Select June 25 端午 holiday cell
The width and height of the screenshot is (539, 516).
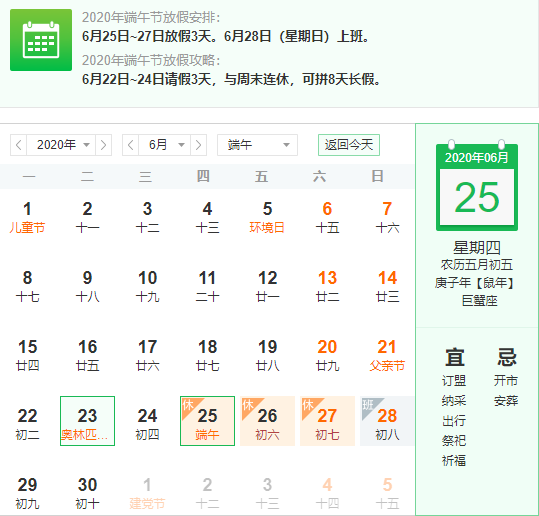(207, 421)
